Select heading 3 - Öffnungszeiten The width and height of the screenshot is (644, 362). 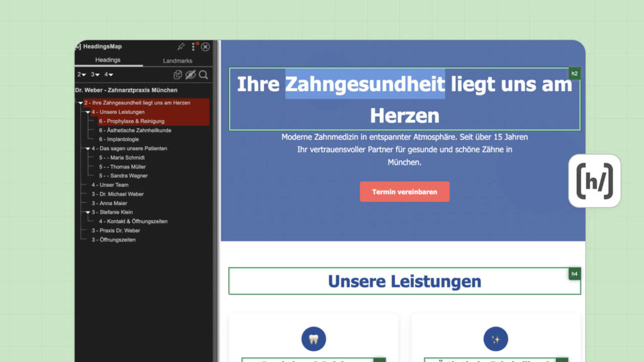[x=113, y=239]
